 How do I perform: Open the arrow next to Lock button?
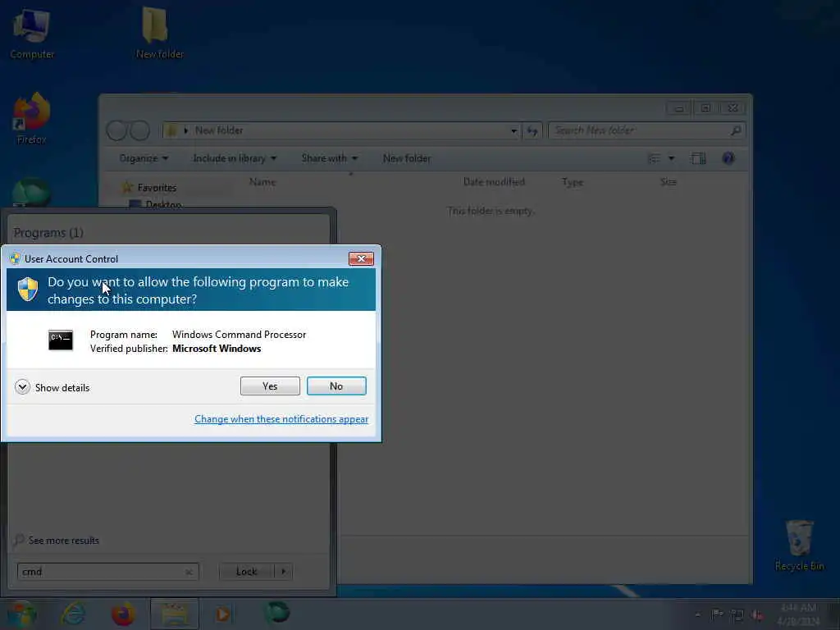click(x=283, y=572)
